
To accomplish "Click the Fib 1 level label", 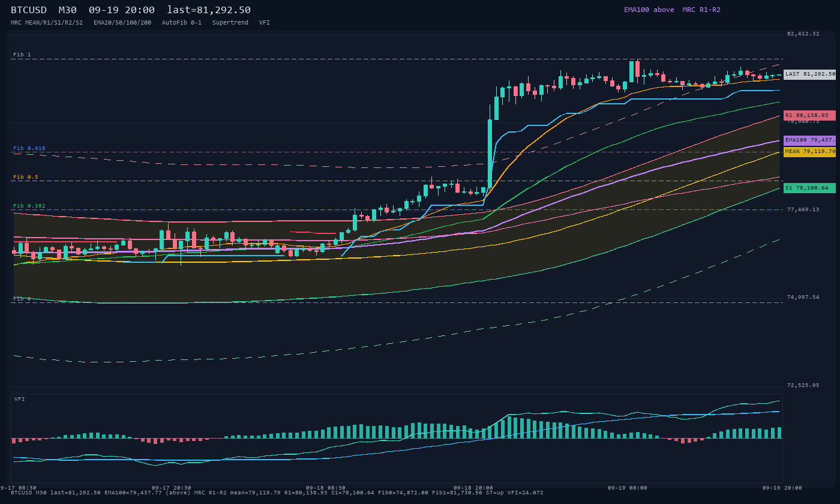I will click(22, 55).
